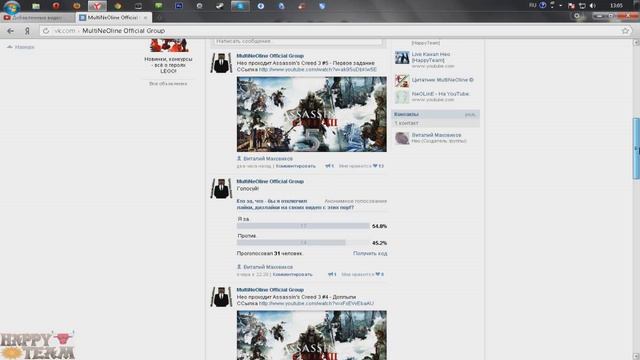Open the author avatar of the #4 Доплыли post
This screenshot has width=640, height=360.
[x=221, y=297]
